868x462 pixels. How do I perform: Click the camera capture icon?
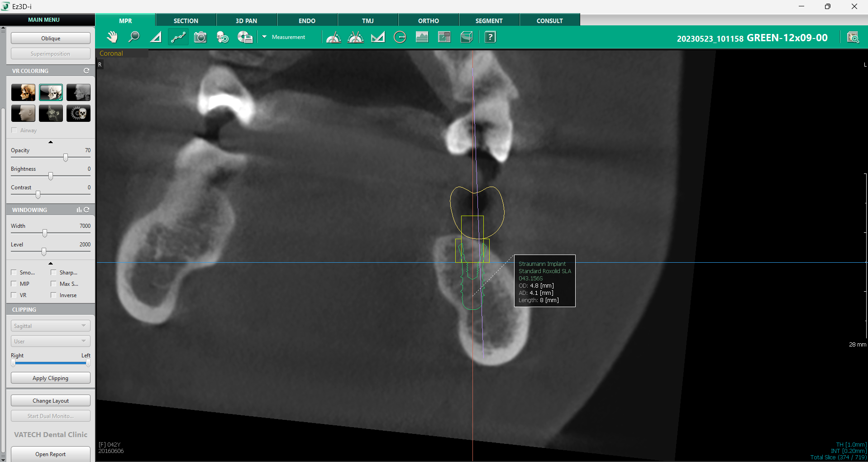tap(200, 37)
